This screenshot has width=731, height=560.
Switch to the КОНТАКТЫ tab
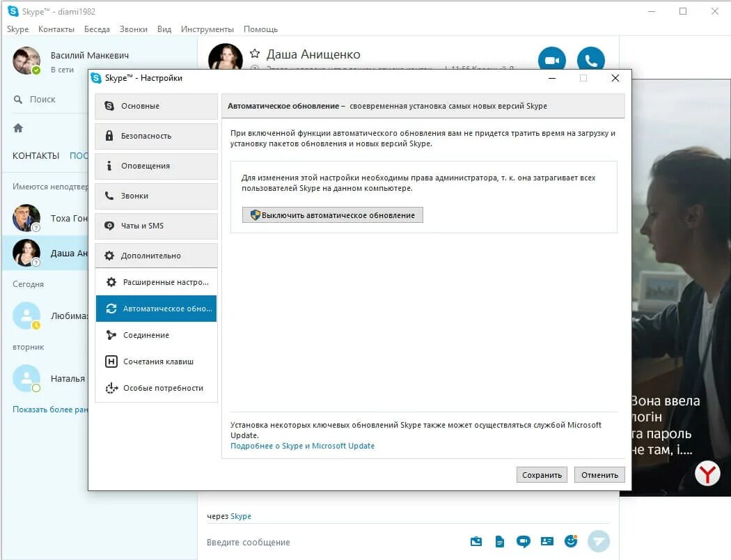click(36, 156)
